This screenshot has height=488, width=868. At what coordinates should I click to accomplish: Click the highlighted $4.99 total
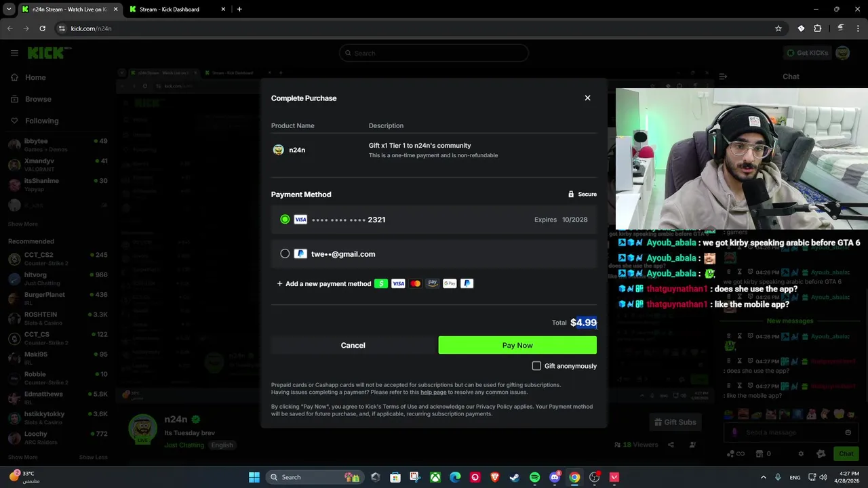click(583, 323)
